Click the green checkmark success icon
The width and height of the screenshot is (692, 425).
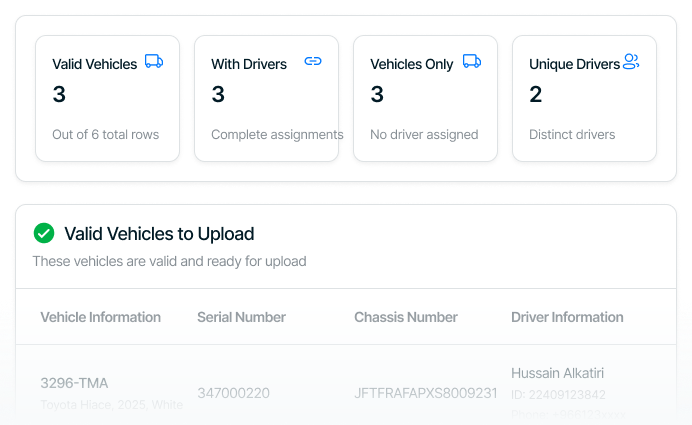[x=44, y=233]
